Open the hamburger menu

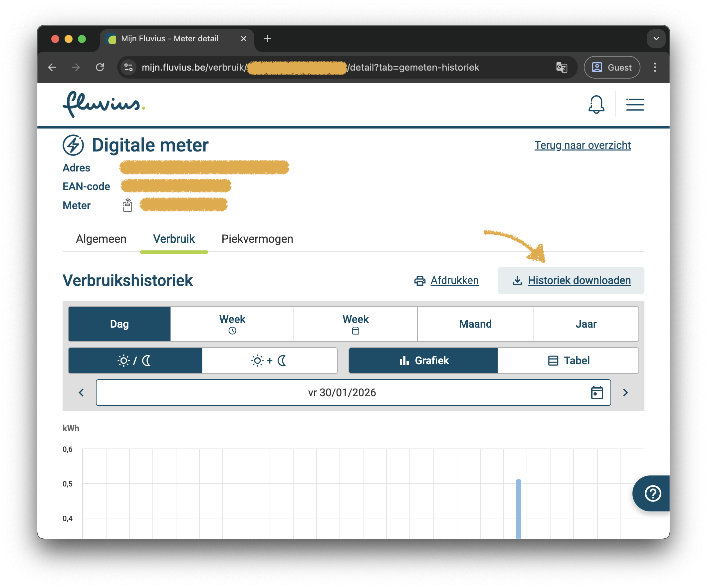(635, 105)
